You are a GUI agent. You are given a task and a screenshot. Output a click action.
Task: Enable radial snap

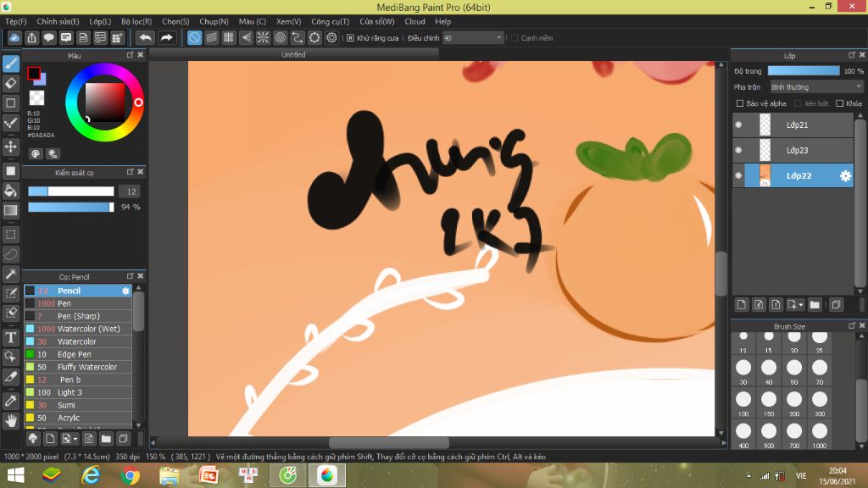click(263, 37)
